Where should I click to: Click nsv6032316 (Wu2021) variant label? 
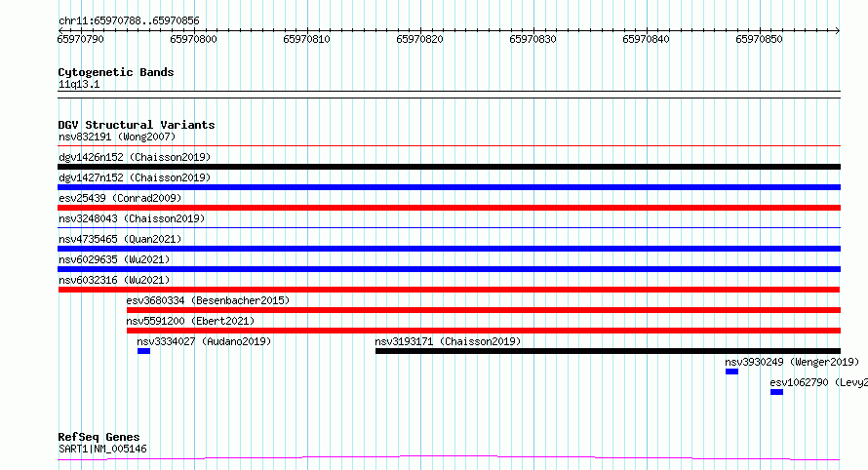click(114, 280)
